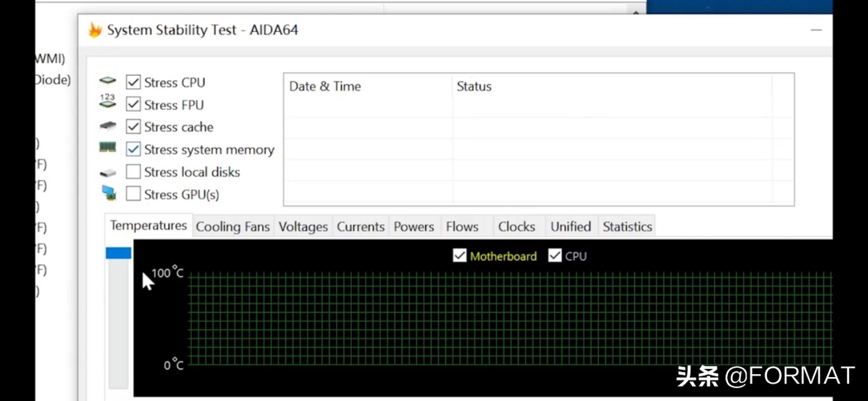Click the cache chip icon beside Stress cache
This screenshot has width=868, height=401.
pyautogui.click(x=108, y=126)
